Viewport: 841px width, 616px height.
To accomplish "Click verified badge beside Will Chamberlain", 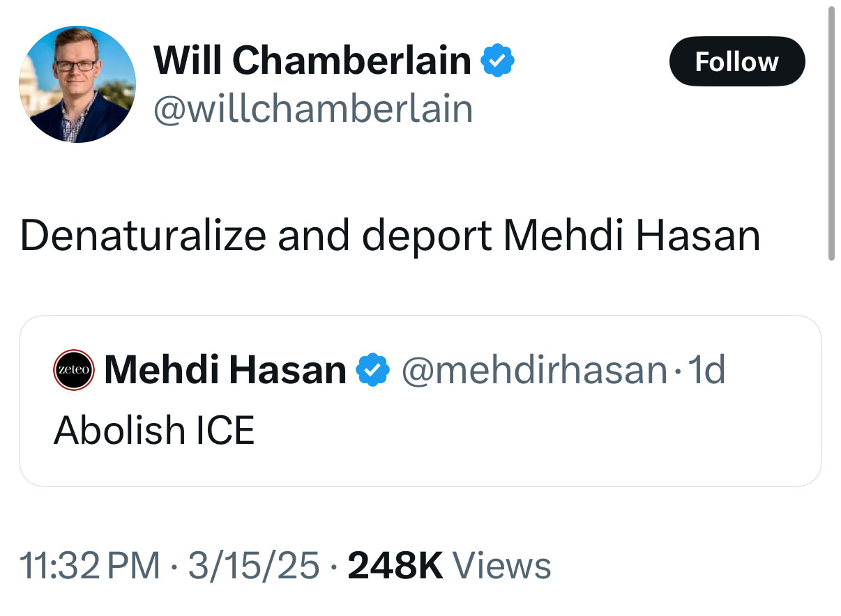I will (x=498, y=61).
